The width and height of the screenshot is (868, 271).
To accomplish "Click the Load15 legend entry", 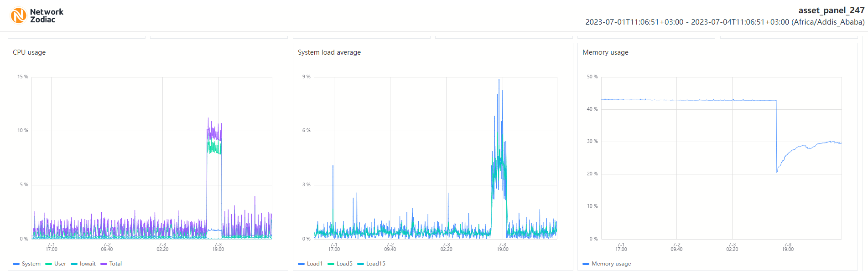I will 371,264.
